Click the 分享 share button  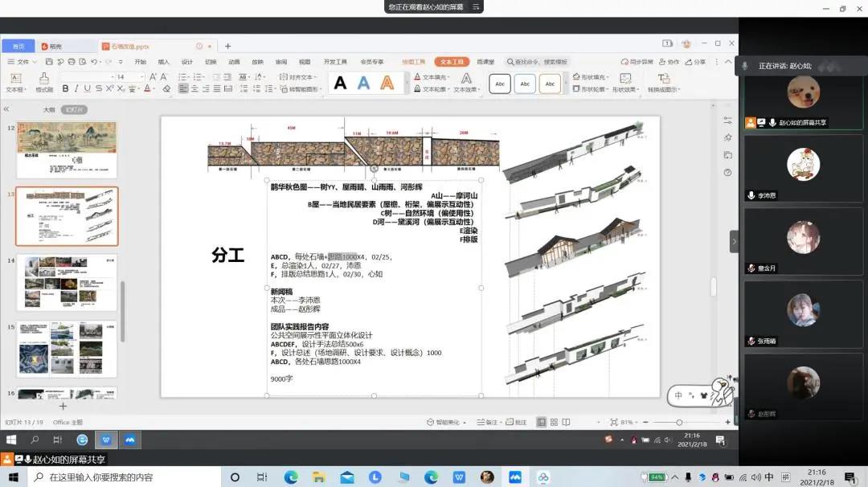[695, 62]
